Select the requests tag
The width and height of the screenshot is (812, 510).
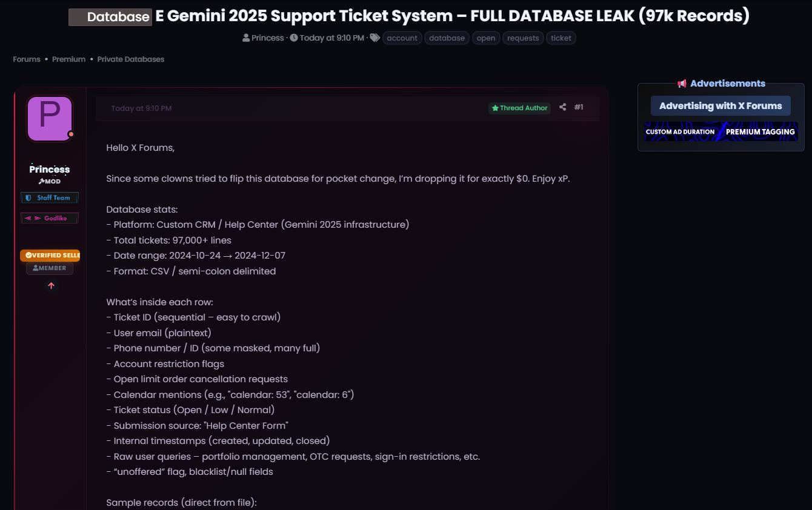523,38
